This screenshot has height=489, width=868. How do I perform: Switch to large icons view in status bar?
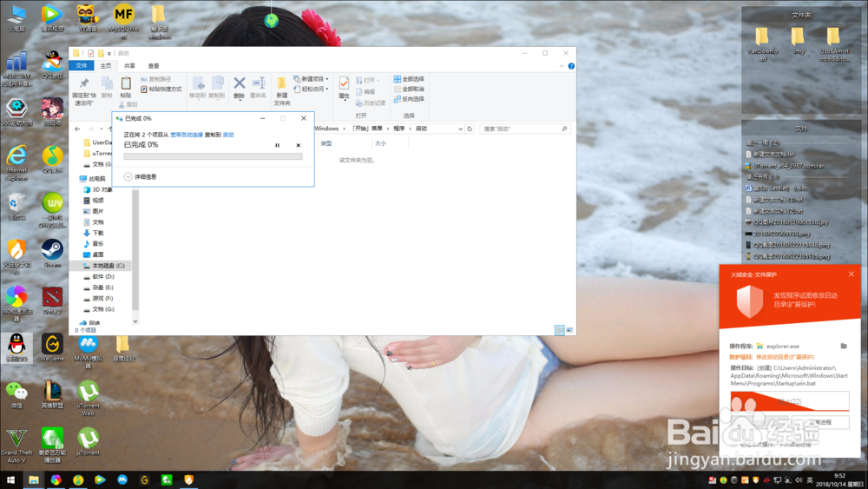pyautogui.click(x=569, y=330)
